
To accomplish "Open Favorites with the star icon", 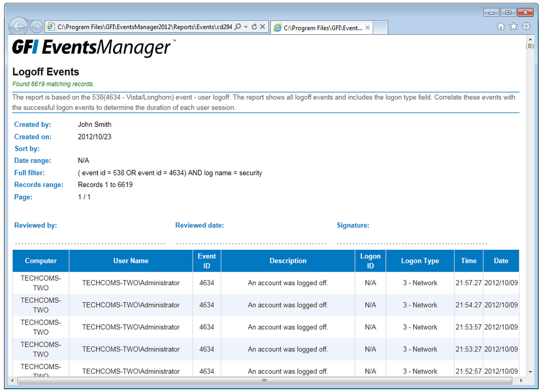I will click(x=513, y=26).
